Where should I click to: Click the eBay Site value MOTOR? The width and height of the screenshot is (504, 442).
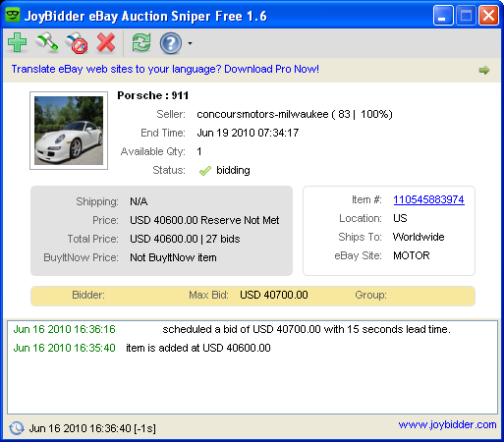[x=412, y=255]
